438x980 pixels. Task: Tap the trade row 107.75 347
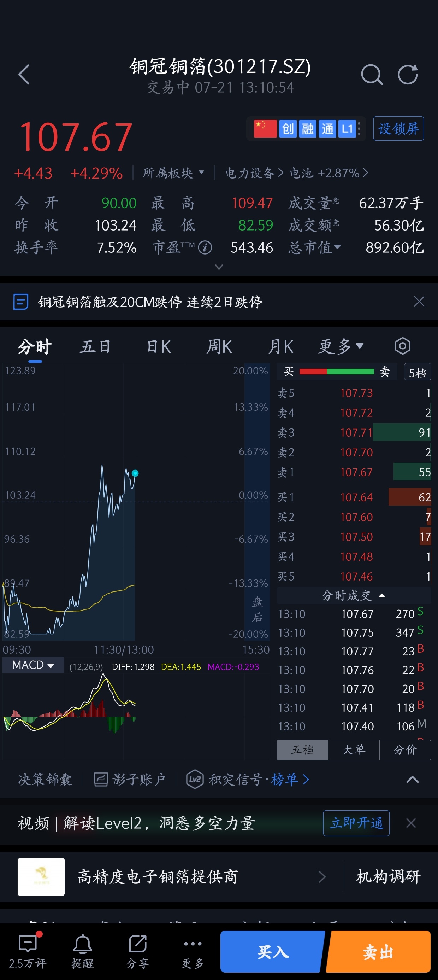354,633
